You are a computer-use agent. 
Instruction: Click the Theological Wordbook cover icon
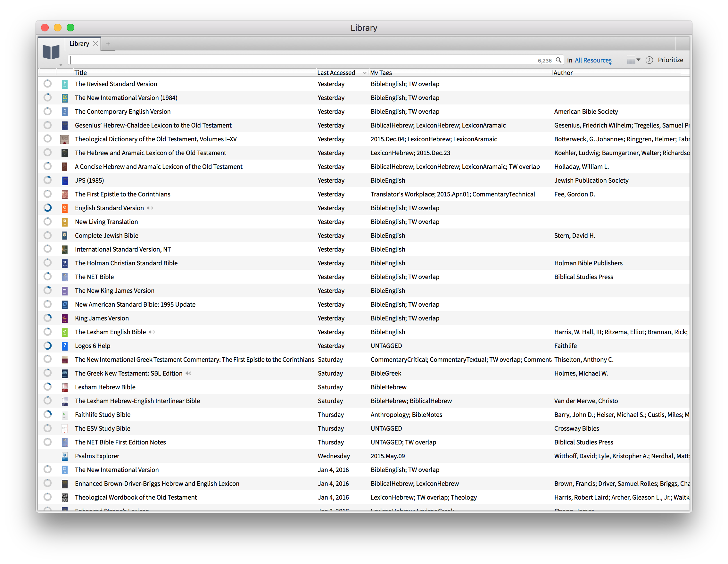click(65, 498)
